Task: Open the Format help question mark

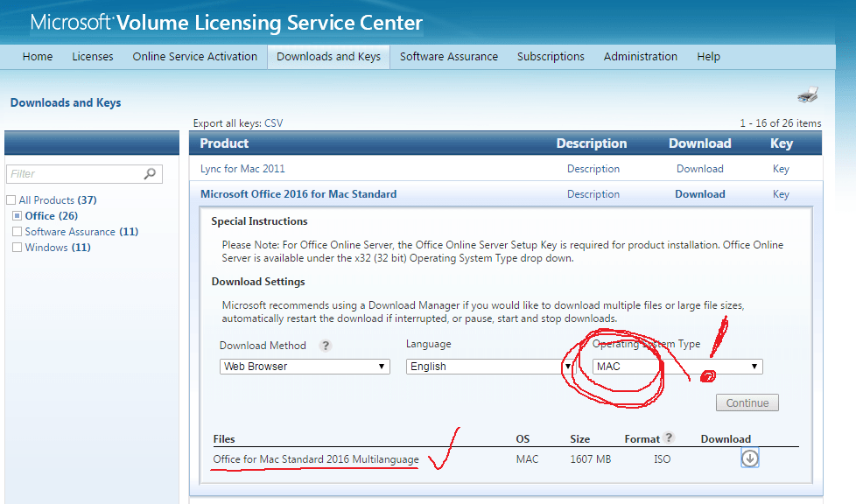Action: [670, 438]
